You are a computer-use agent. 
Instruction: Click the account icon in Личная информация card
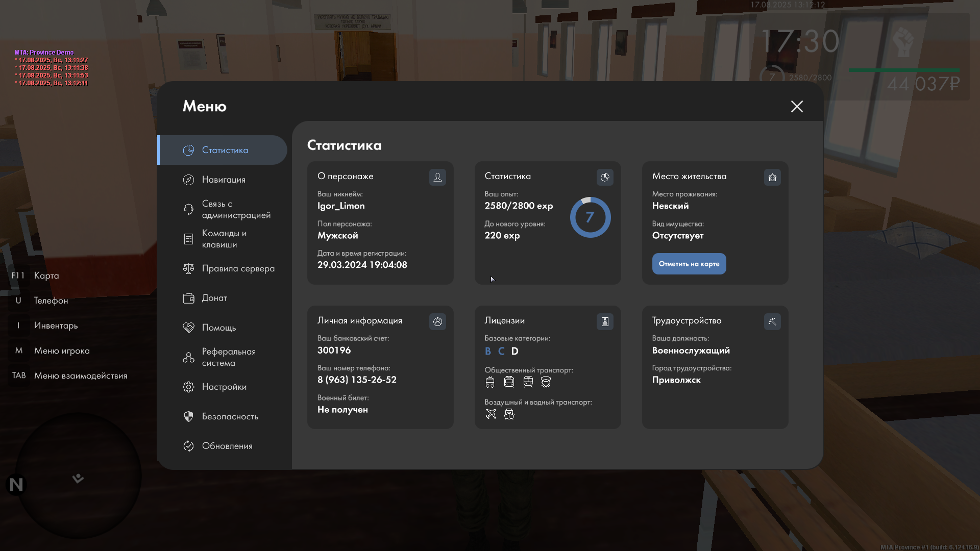click(437, 321)
